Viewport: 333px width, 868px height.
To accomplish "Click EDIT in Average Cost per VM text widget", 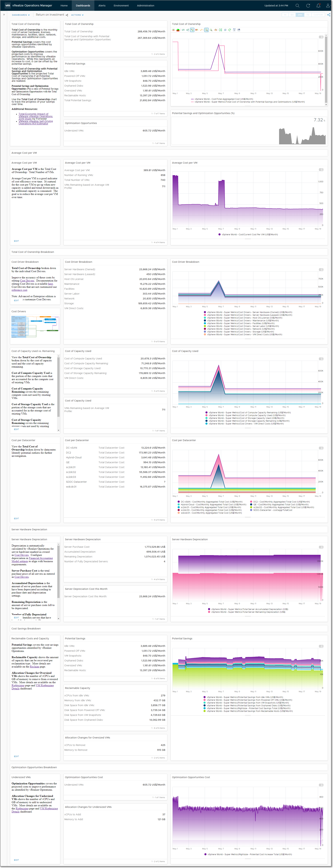I will 17,241.
